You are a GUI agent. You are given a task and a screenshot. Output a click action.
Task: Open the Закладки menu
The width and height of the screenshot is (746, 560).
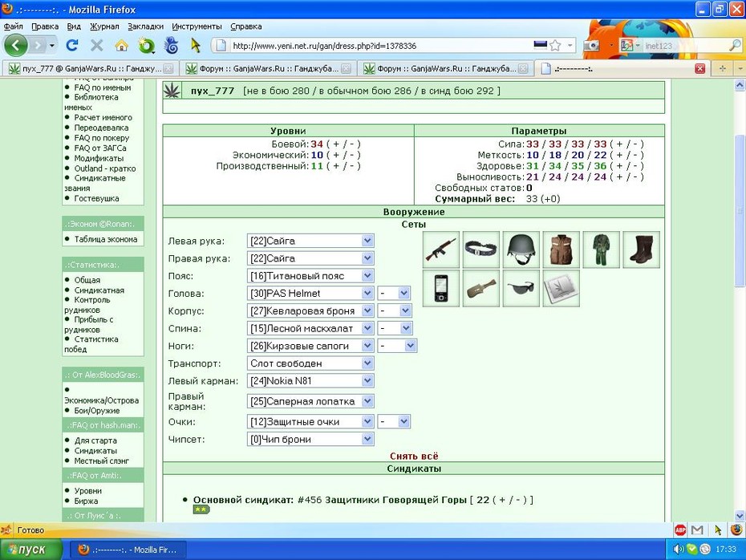tap(145, 26)
